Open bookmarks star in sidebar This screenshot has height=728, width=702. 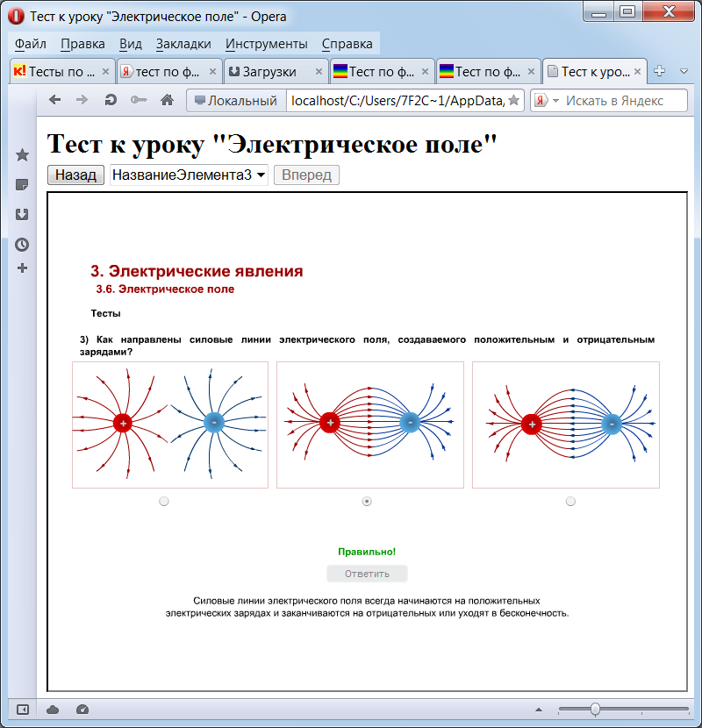[x=22, y=155]
